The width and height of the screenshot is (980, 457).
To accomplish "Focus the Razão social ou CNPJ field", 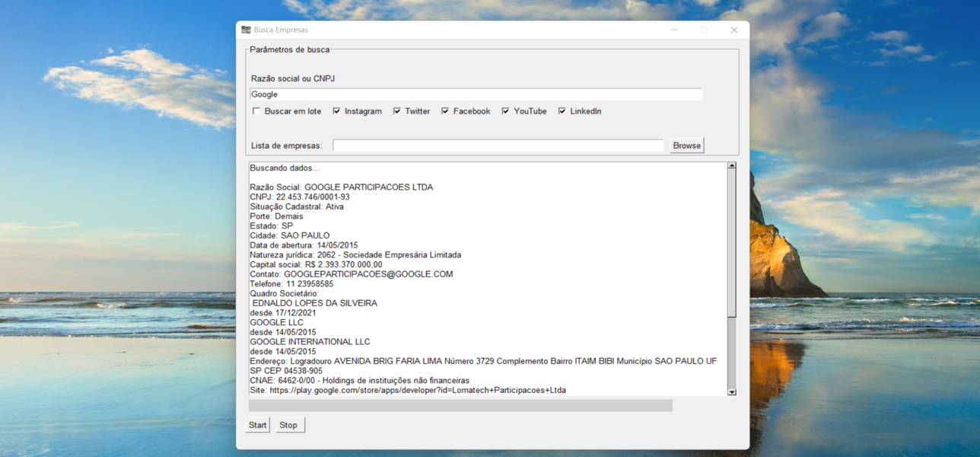I will point(476,94).
